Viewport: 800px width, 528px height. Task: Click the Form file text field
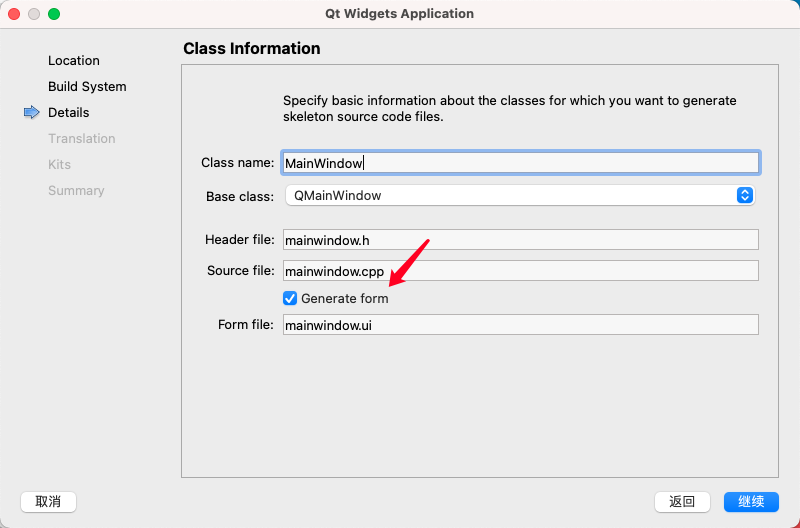pyautogui.click(x=520, y=325)
